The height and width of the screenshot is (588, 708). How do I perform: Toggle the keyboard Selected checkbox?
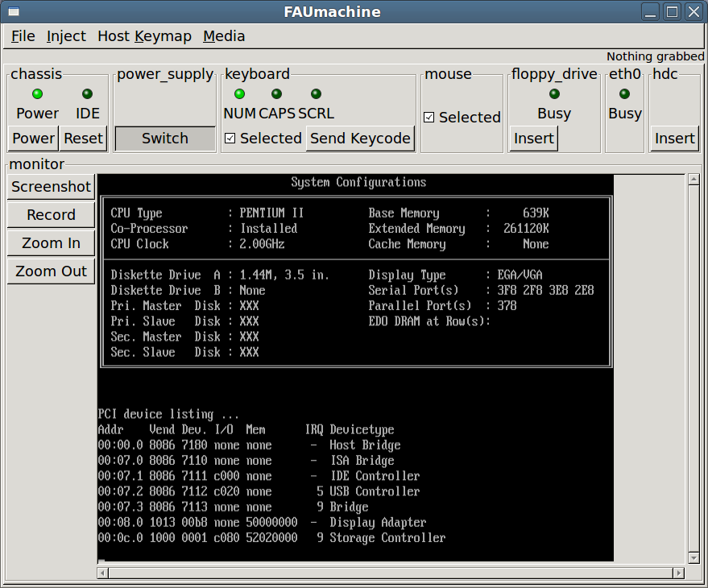pos(230,139)
